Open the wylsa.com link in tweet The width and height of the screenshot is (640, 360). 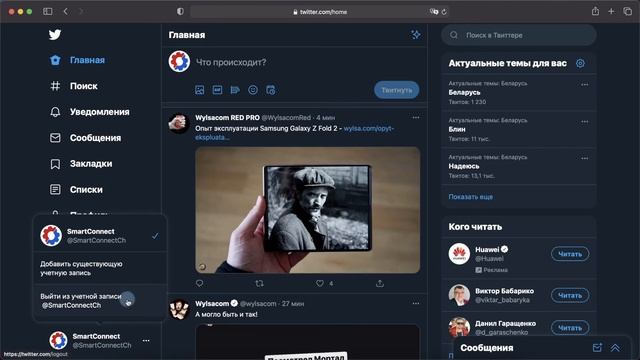click(368, 129)
